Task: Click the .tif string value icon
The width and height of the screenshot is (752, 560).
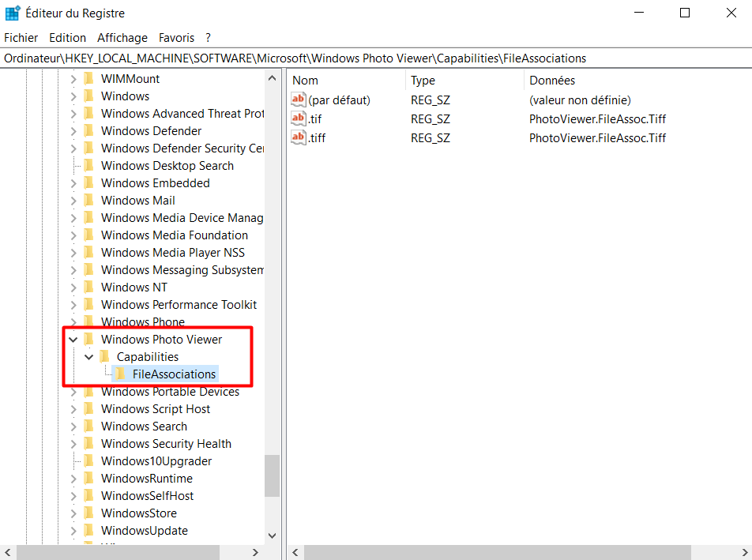Action: [x=299, y=118]
